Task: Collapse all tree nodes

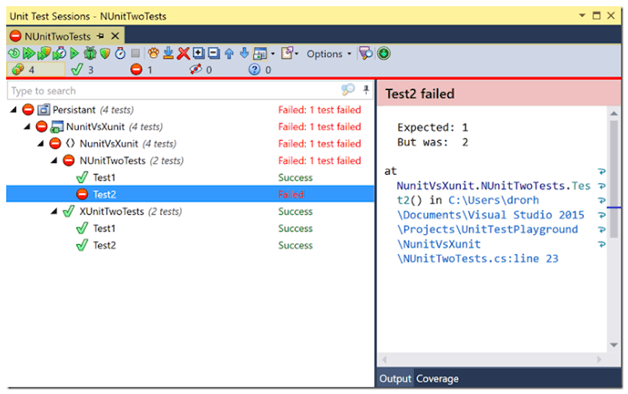Action: coord(213,53)
